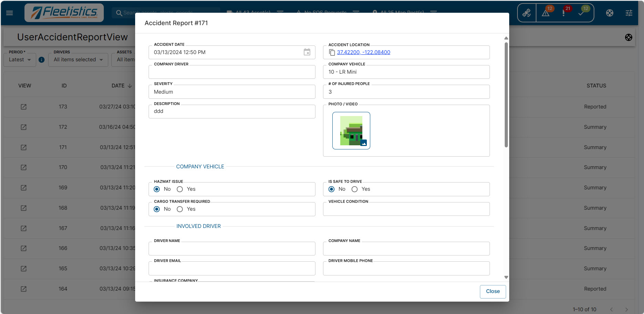This screenshot has width=644, height=314.
Task: Select Yes for Is Safe To Drive
Action: [354, 189]
